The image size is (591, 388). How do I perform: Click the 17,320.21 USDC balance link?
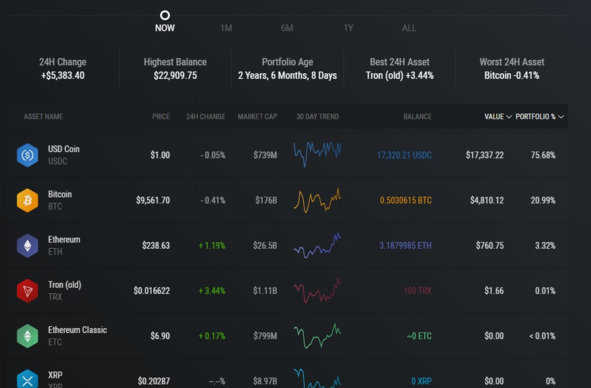click(404, 155)
